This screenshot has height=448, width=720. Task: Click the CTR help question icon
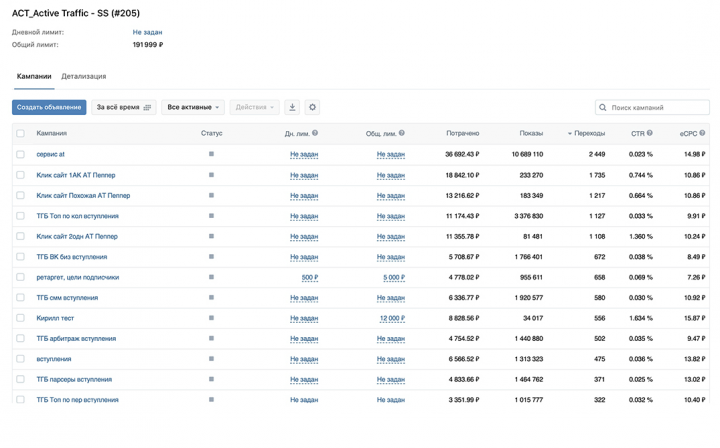(x=649, y=133)
